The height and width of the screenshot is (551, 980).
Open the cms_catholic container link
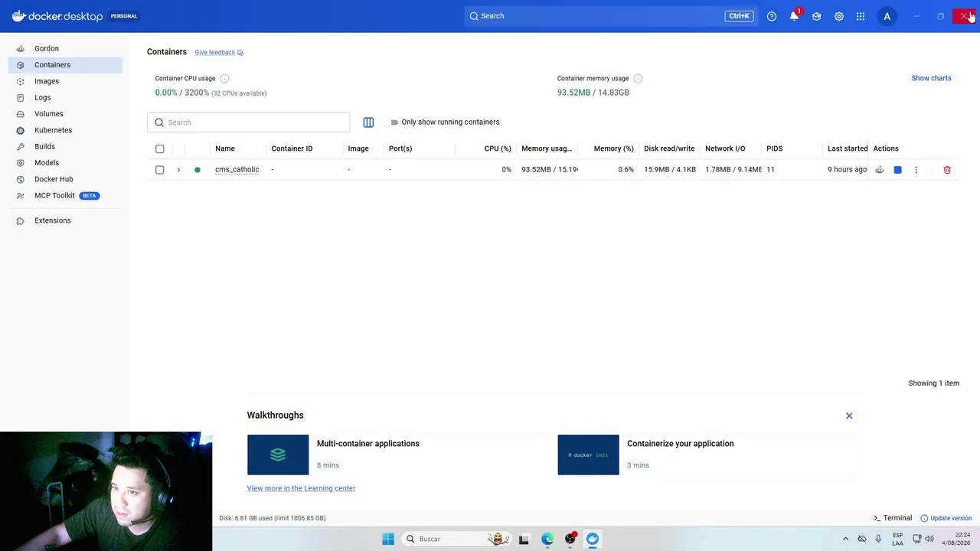(237, 170)
